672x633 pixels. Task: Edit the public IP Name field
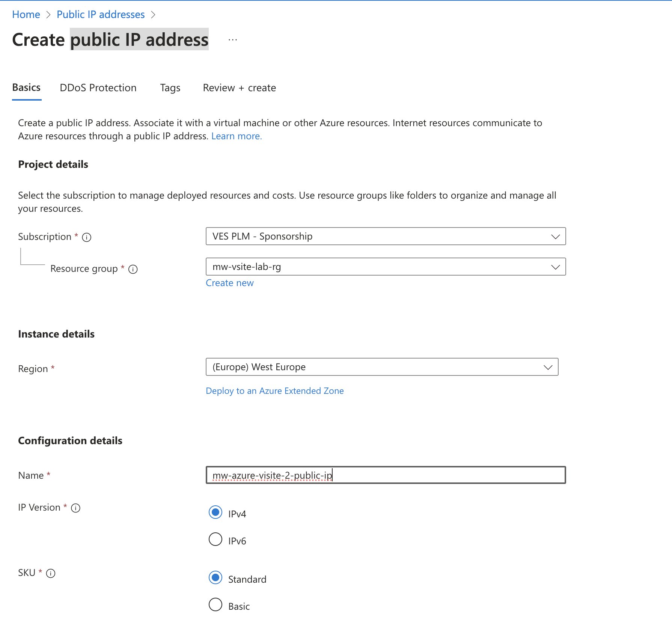click(385, 475)
